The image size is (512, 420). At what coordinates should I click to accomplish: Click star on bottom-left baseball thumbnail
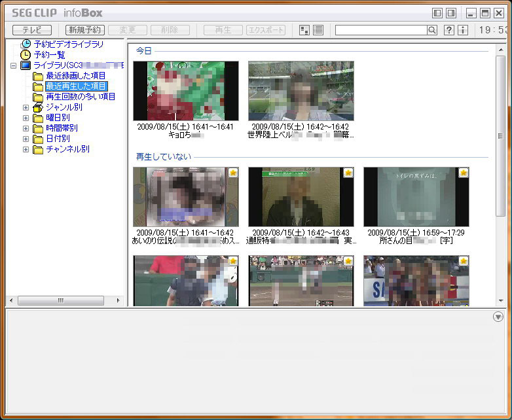coord(233,261)
